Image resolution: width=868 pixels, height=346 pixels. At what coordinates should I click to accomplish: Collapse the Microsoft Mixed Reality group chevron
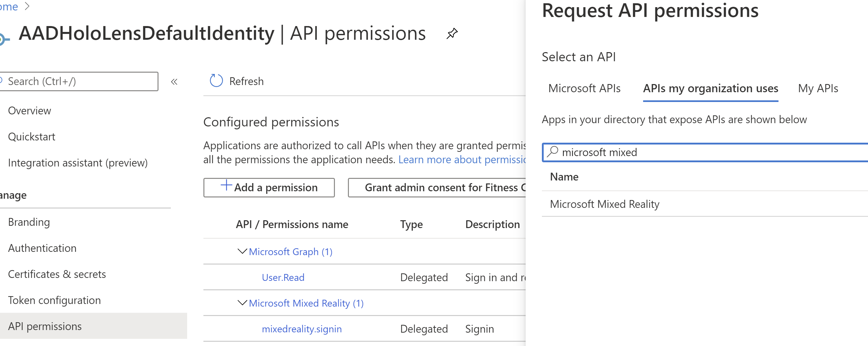(x=242, y=303)
